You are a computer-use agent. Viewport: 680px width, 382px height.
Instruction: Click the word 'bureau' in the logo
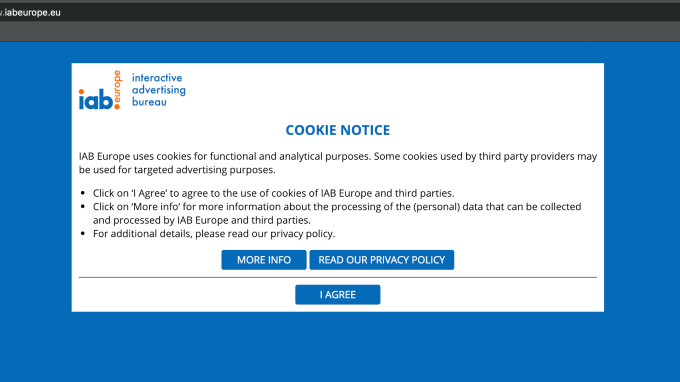pyautogui.click(x=149, y=102)
